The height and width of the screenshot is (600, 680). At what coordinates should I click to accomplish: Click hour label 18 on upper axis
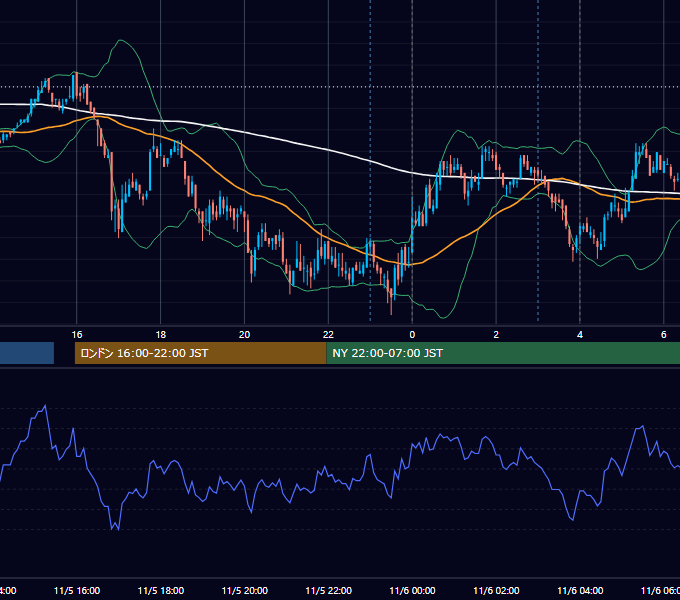tap(161, 334)
